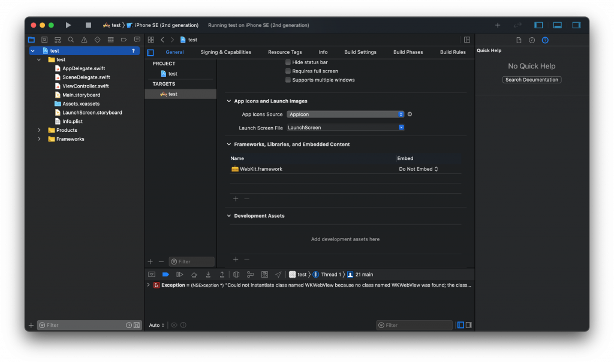Click the arrow beside App Icons Source
Viewport: 614px width, 364px height.
coord(410,115)
